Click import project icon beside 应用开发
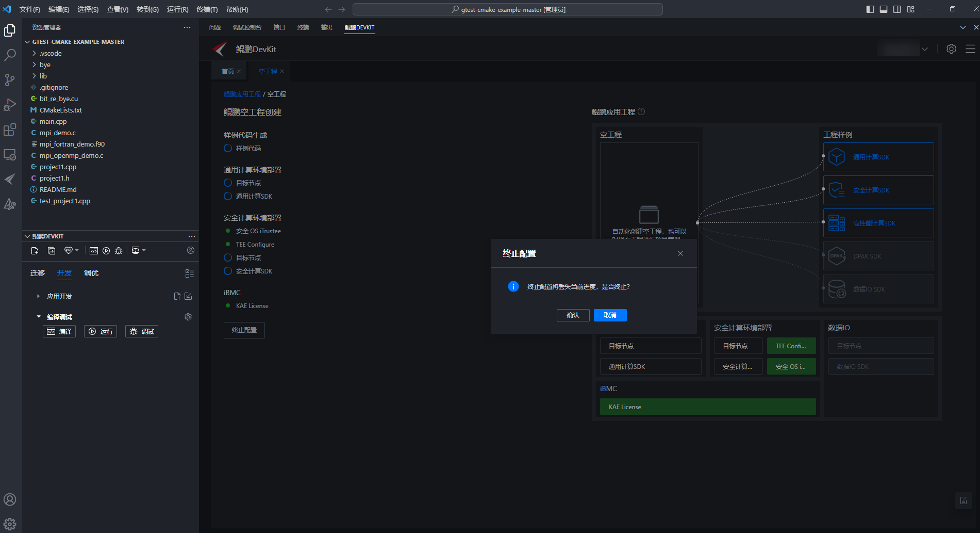 pos(188,296)
